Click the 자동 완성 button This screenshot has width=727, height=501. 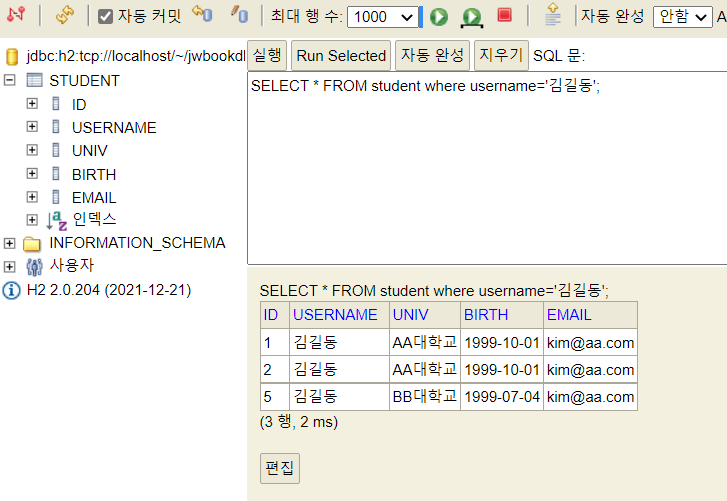coord(432,56)
